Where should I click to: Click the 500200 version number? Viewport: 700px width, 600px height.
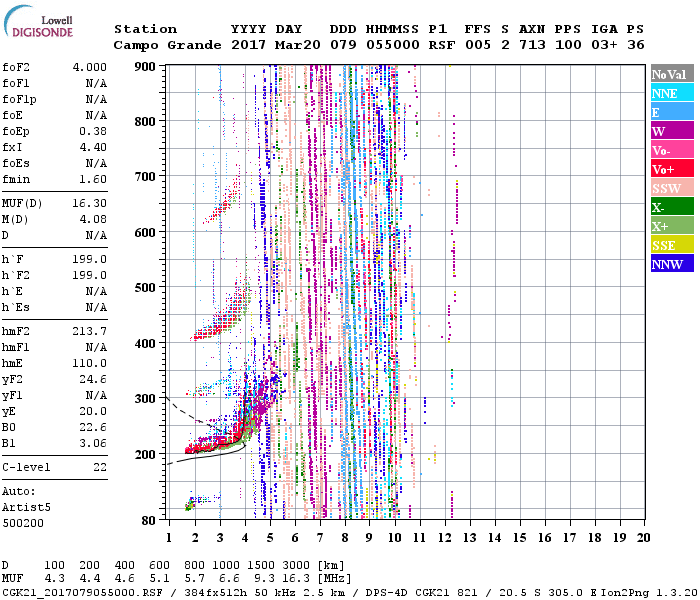click(23, 523)
